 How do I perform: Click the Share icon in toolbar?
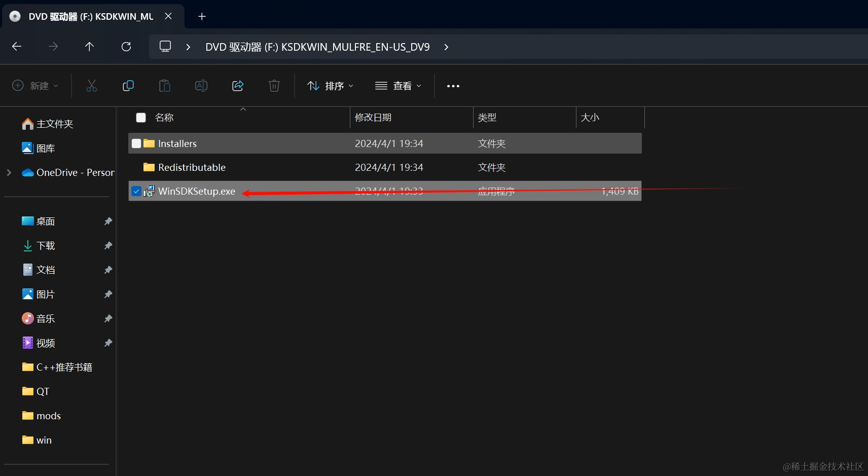238,86
